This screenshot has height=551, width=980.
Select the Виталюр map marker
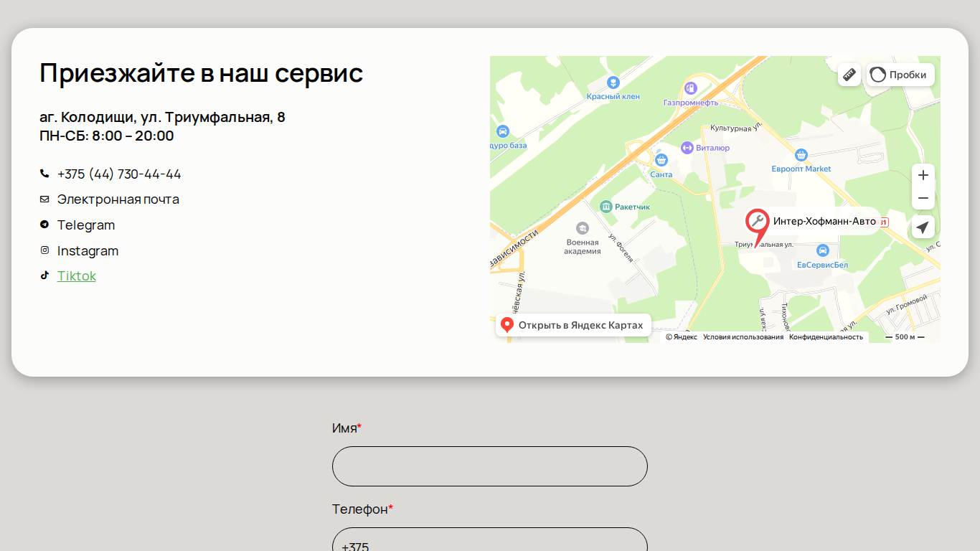(x=687, y=148)
